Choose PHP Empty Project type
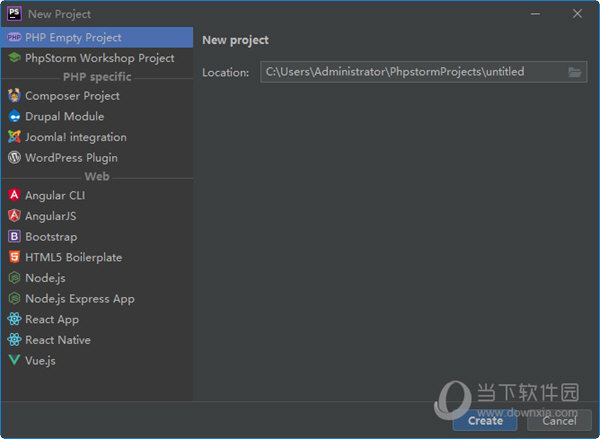 point(97,38)
